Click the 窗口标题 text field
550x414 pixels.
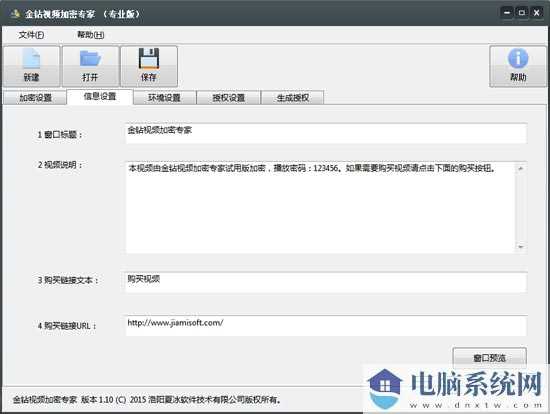coord(326,133)
